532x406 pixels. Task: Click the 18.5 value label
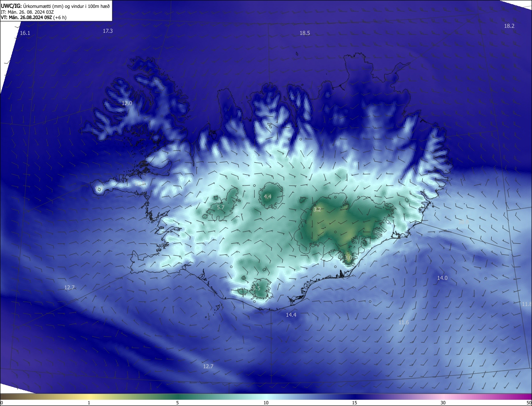point(305,33)
